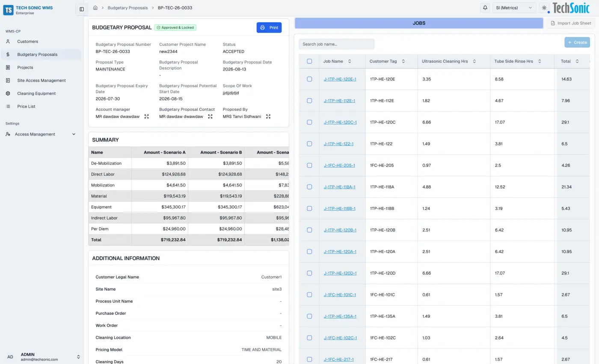
Task: Click the TechSonic brand logo
Action: [x=571, y=8]
